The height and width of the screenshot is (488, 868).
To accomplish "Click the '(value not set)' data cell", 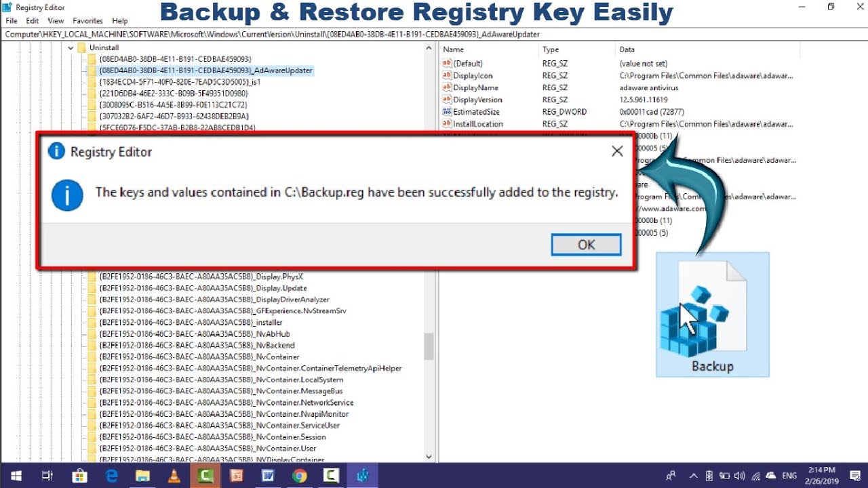I will 643,64.
